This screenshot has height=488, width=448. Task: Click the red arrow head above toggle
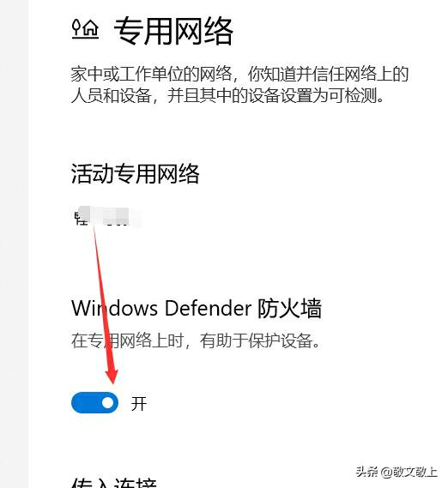pyautogui.click(x=112, y=376)
